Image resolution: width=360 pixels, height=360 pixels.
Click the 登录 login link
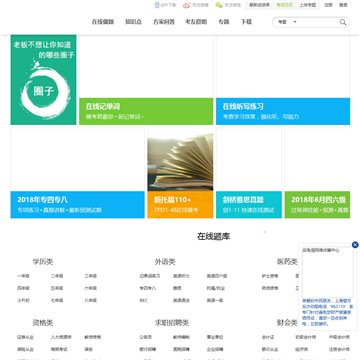(x=343, y=5)
